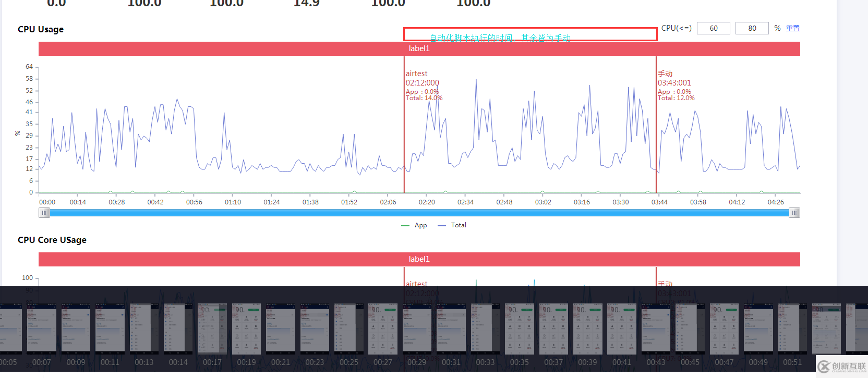Open the screenshot thumbnail at 00:33
The image size is (868, 378).
point(486,329)
